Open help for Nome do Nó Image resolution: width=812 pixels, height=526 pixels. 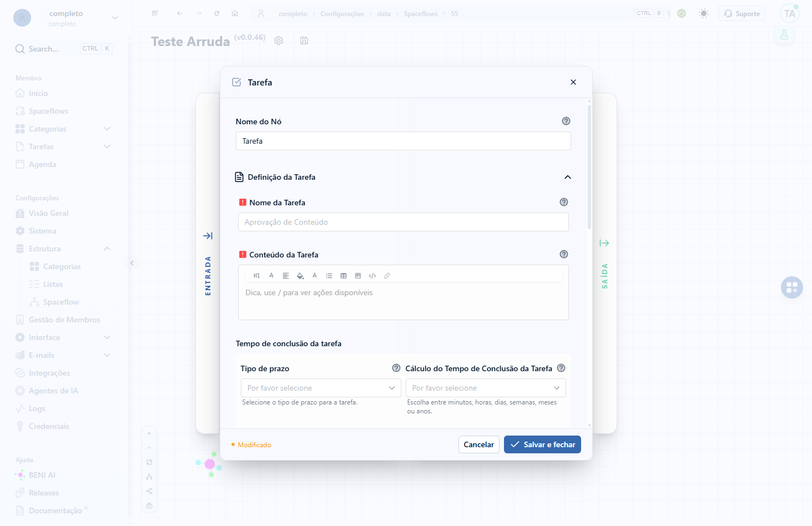click(x=566, y=121)
